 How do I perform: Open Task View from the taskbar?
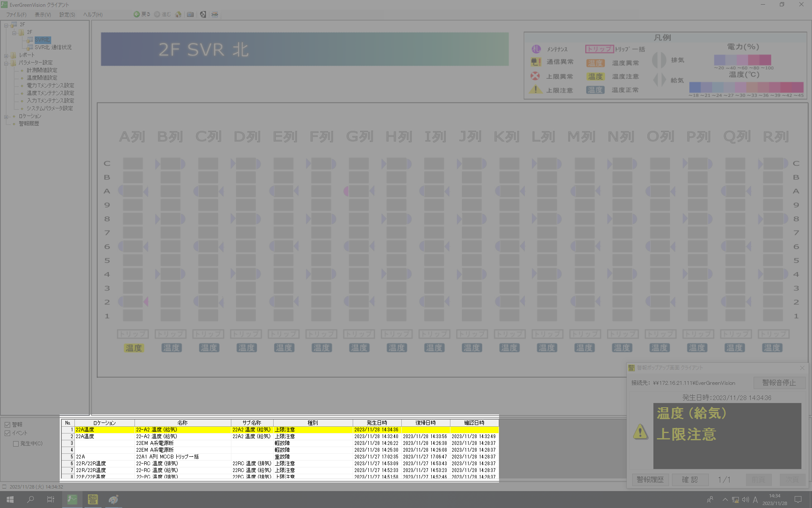50,500
